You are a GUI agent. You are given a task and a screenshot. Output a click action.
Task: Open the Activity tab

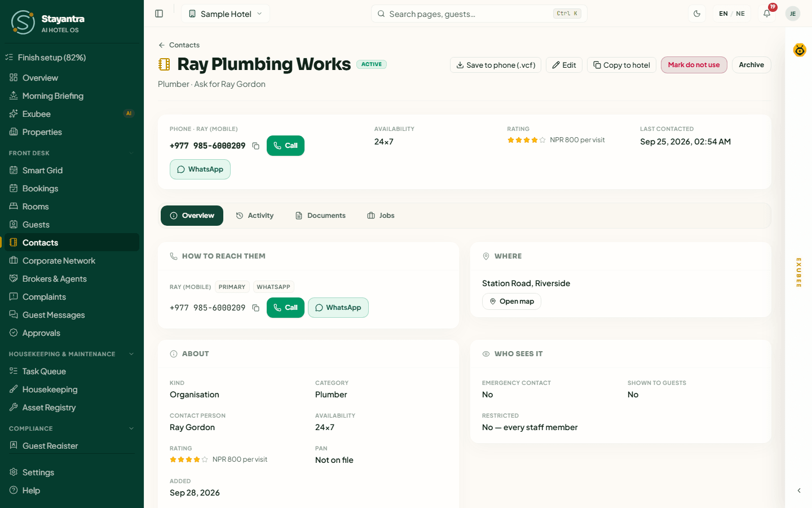click(255, 216)
